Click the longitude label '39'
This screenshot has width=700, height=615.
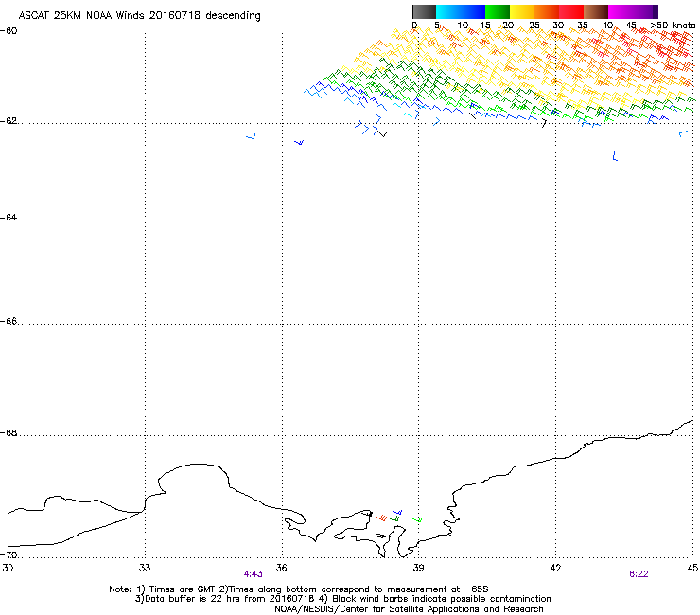tap(418, 568)
